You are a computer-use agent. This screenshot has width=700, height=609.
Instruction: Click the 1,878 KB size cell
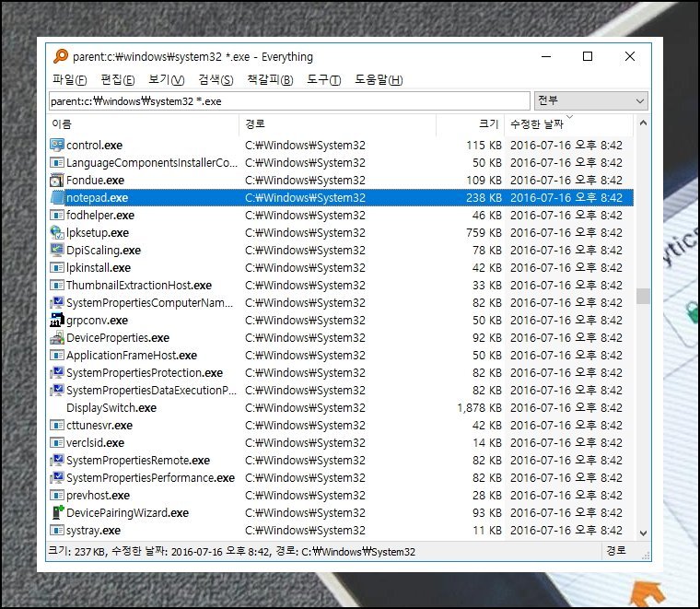tap(479, 407)
